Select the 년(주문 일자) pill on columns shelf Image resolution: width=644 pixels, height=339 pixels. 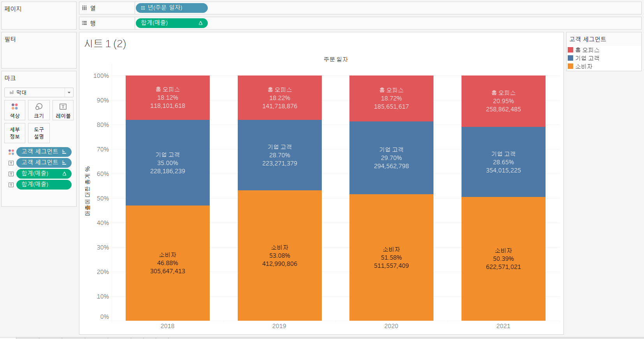click(172, 8)
